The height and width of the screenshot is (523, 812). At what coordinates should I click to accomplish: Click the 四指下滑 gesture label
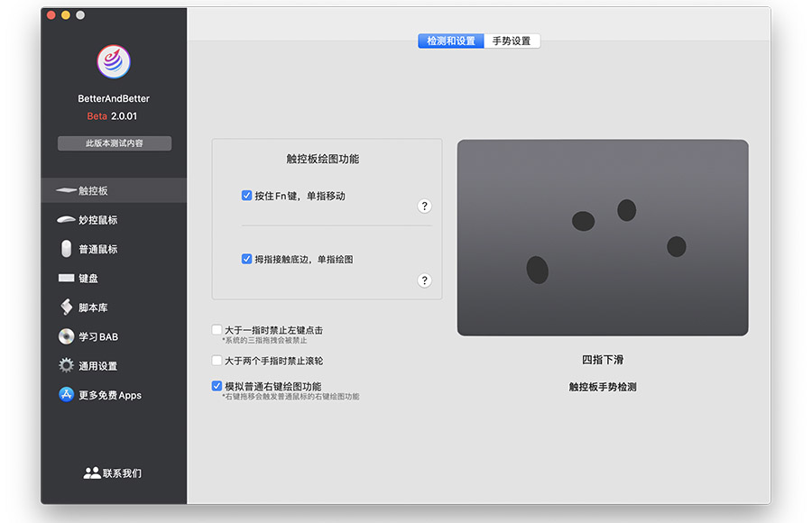(603, 360)
